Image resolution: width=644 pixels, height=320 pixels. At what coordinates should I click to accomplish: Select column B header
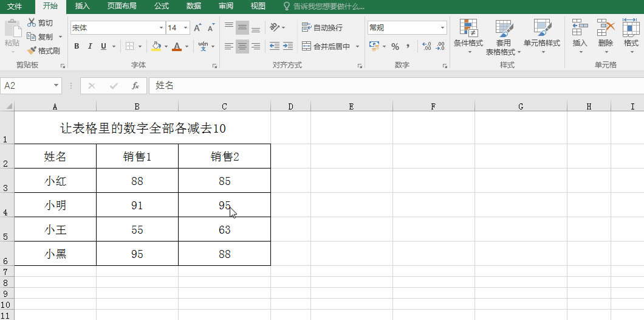coord(137,106)
